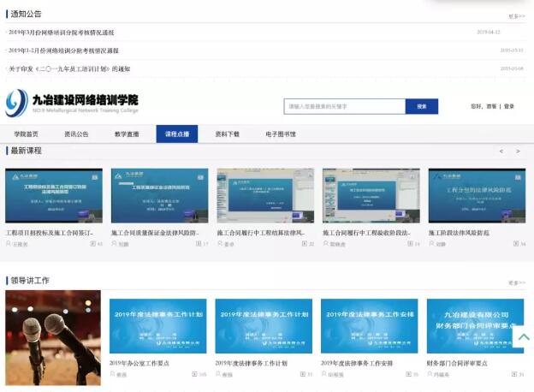This screenshot has height=392, width=534.
Task: Show next courses with right arrow
Action: [x=518, y=151]
